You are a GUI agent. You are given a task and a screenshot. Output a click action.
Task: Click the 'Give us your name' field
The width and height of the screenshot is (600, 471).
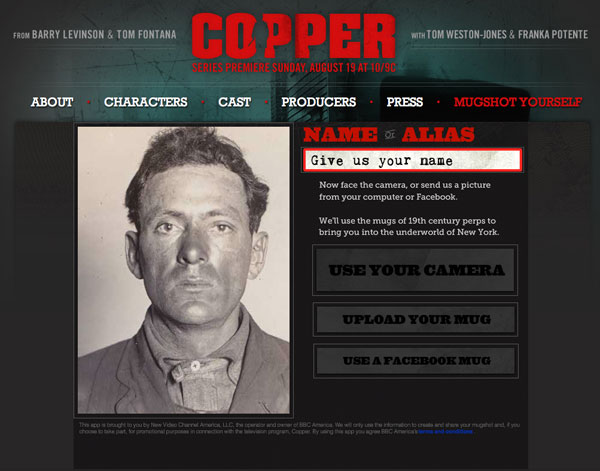pyautogui.click(x=412, y=160)
